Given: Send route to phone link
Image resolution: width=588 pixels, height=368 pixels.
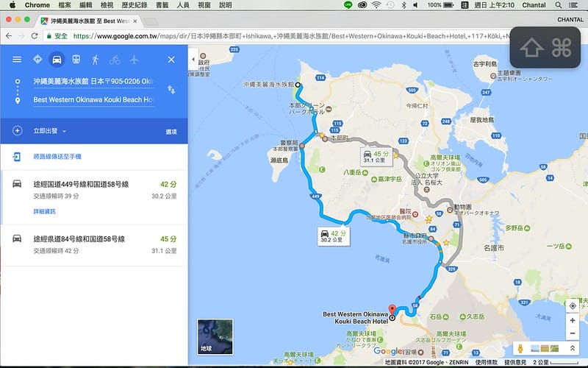Looking at the screenshot, I should point(57,157).
